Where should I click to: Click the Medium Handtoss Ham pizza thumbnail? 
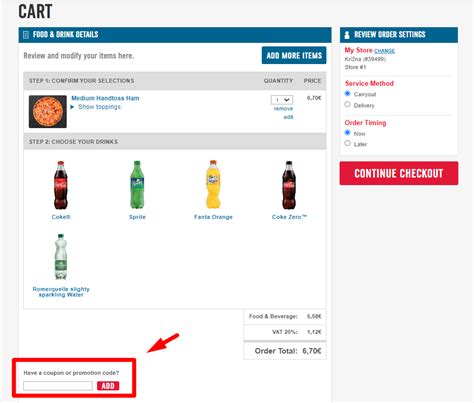click(x=48, y=111)
